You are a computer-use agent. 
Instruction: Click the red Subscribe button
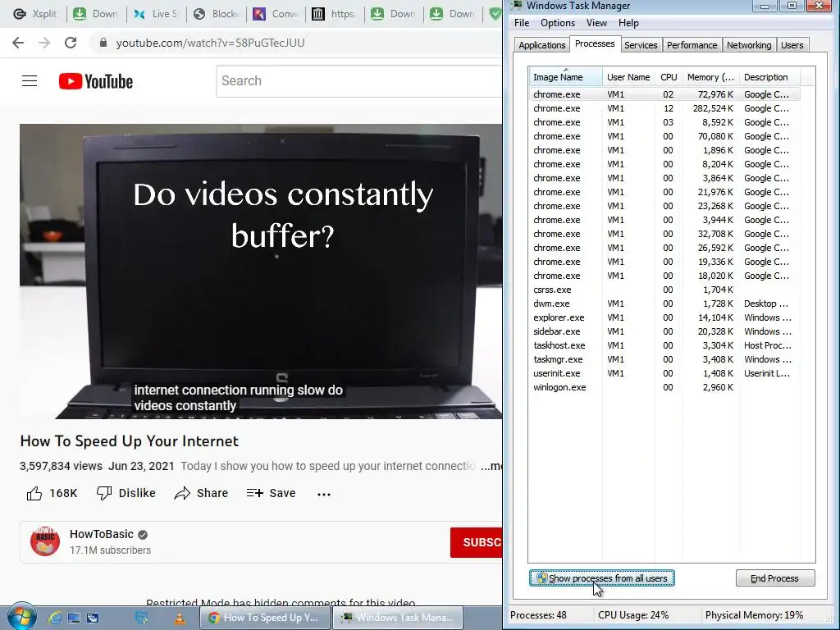[477, 542]
